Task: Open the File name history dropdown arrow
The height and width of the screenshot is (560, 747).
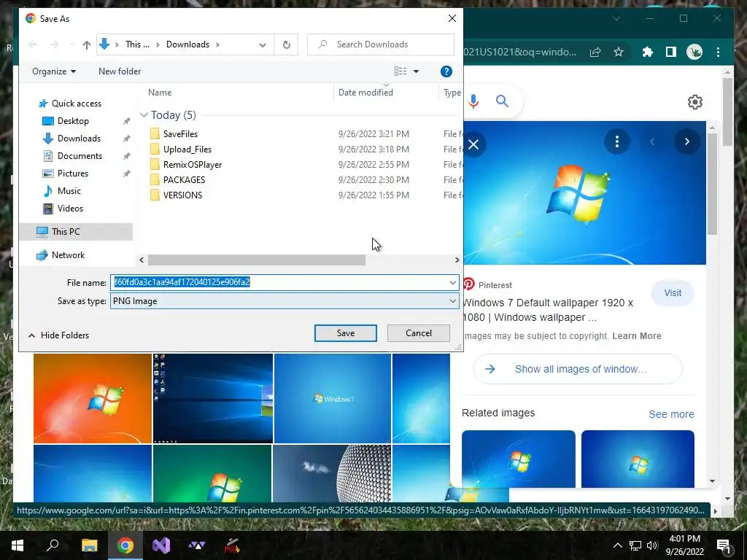Action: click(x=452, y=283)
